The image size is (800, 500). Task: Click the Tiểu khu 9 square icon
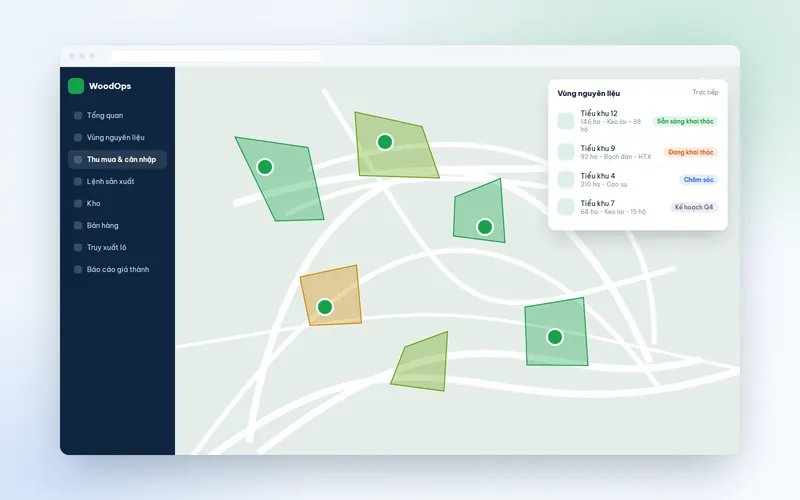[x=566, y=152]
